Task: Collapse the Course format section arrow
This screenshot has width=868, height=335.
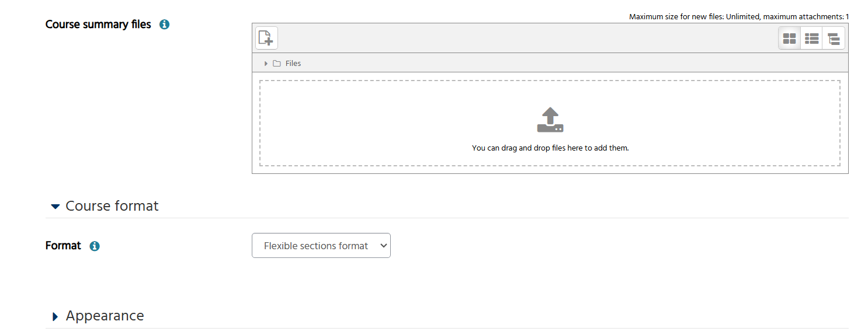Action: [x=55, y=206]
